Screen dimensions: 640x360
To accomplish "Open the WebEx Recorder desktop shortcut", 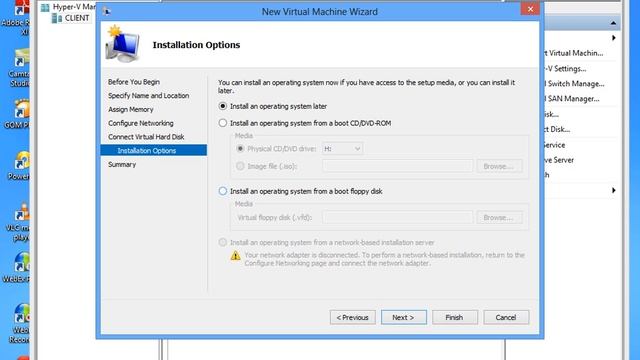I will (19, 324).
